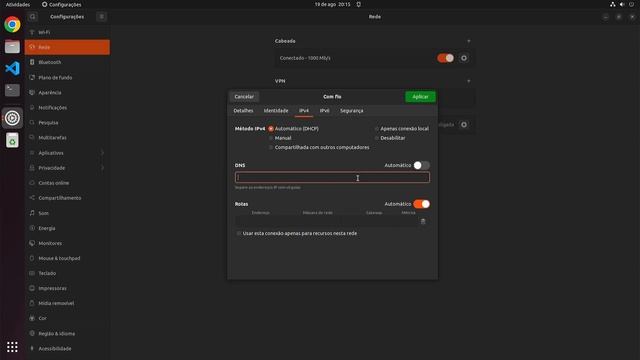Image resolution: width=640 pixels, height=360 pixels.
Task: Select Apenas conexão local option
Action: (377, 129)
